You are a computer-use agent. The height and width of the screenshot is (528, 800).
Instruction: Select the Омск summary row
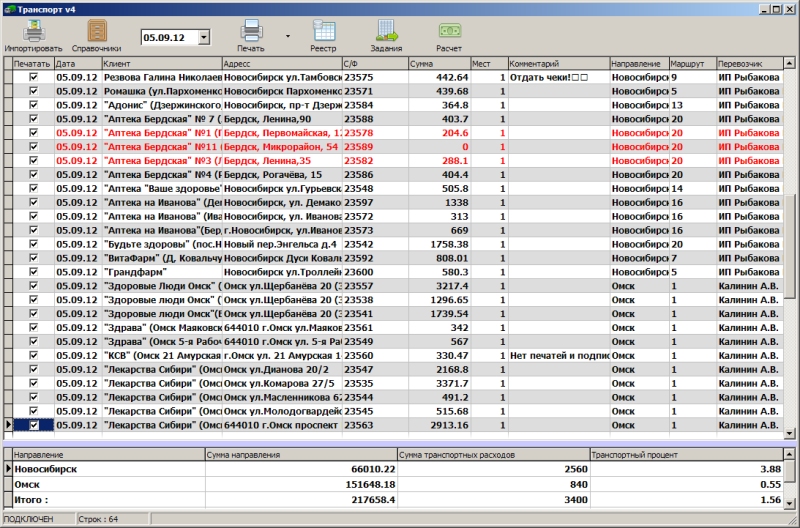[398, 484]
